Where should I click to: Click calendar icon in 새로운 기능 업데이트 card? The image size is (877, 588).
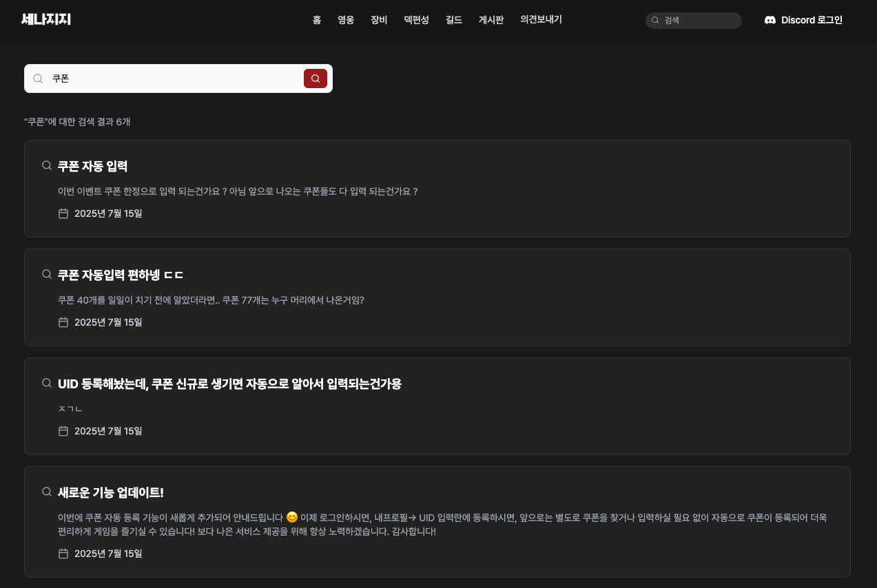coord(63,554)
